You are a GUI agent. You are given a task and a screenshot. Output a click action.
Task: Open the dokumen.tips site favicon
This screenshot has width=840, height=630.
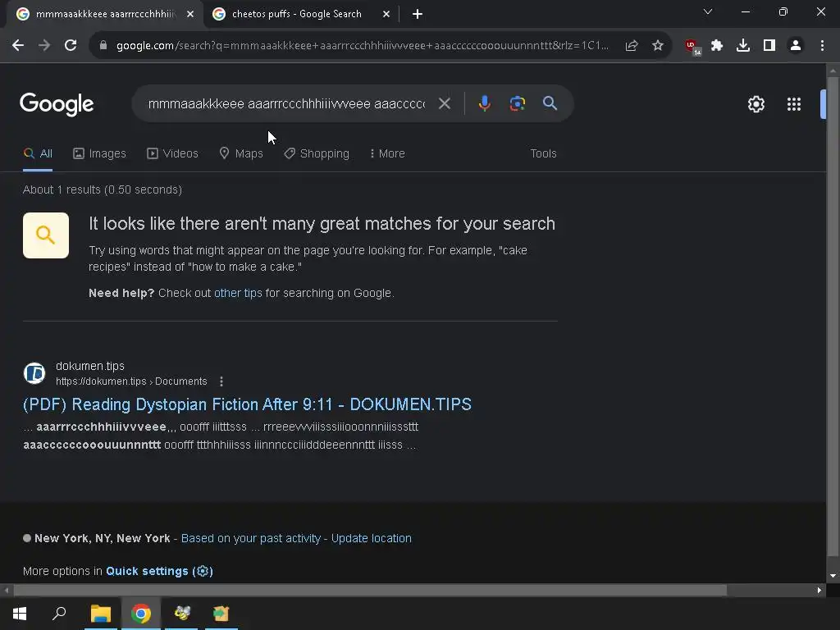tap(34, 373)
